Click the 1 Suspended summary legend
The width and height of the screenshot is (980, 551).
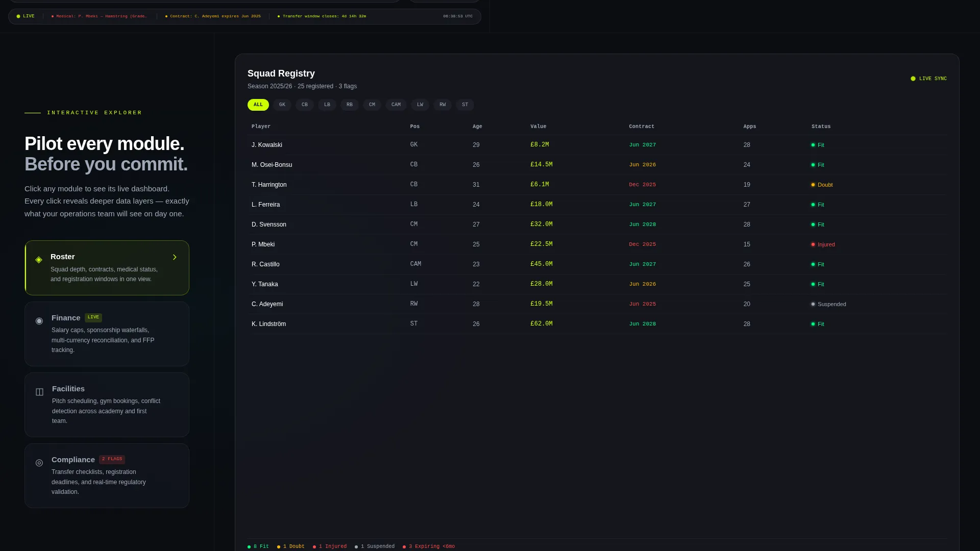375,546
